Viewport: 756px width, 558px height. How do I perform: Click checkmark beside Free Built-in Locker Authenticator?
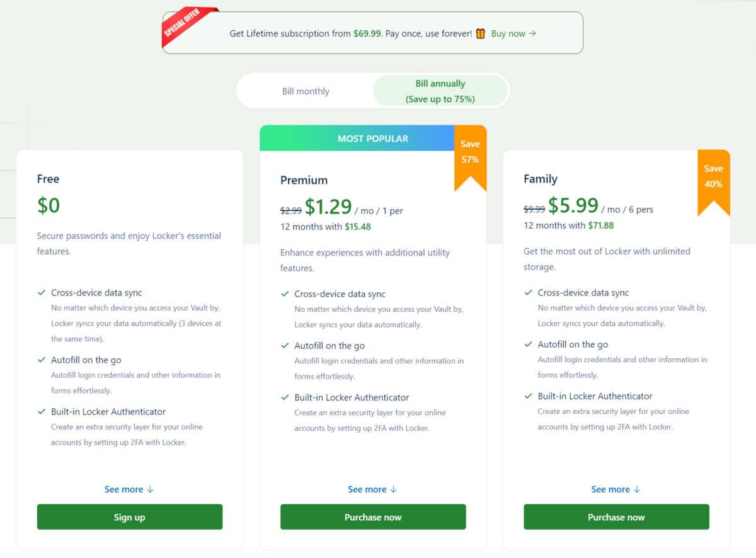(x=42, y=412)
